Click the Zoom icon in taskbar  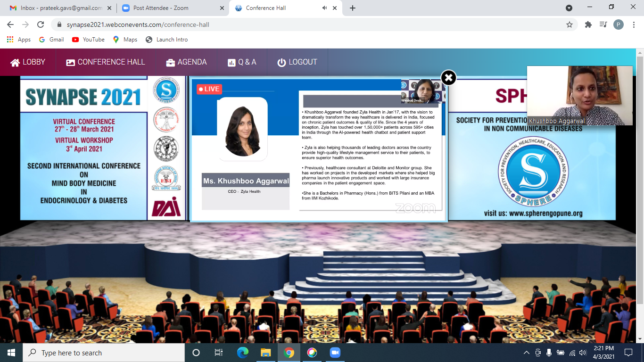[335, 353]
